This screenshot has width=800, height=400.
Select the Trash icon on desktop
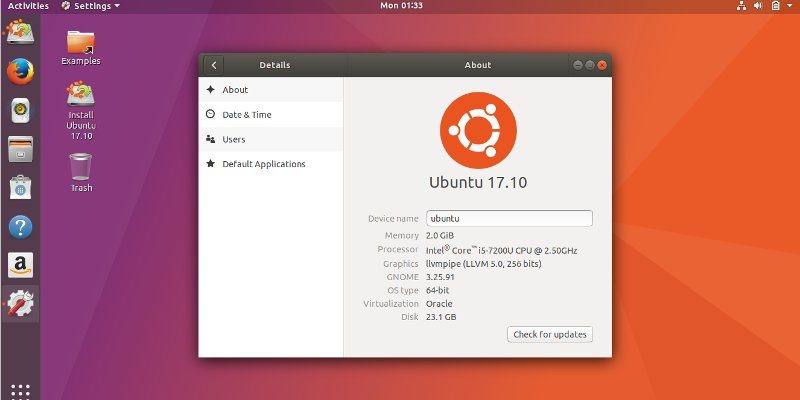click(81, 172)
